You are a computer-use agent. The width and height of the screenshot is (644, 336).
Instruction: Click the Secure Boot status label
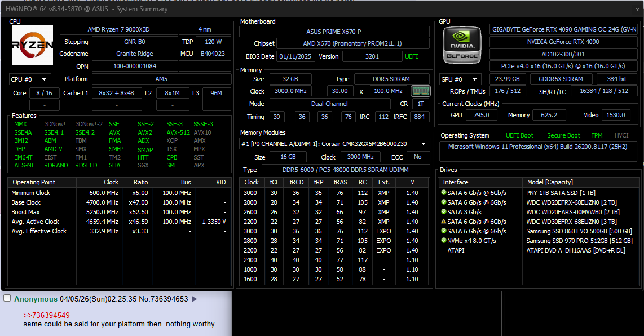point(563,135)
